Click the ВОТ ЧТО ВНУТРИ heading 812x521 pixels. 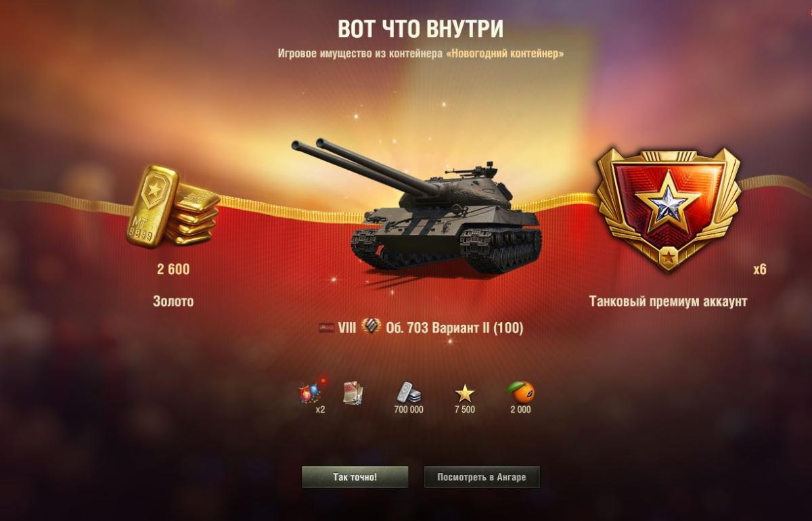pyautogui.click(x=420, y=29)
